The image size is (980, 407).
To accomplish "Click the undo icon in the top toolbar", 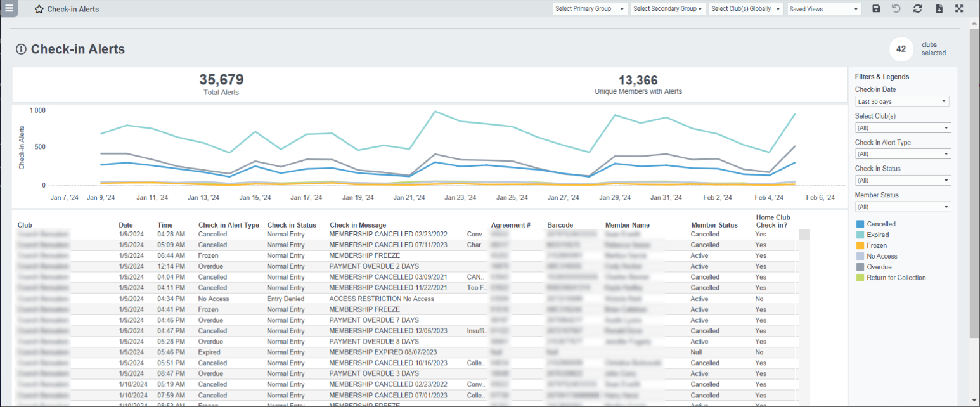I will 894,9.
